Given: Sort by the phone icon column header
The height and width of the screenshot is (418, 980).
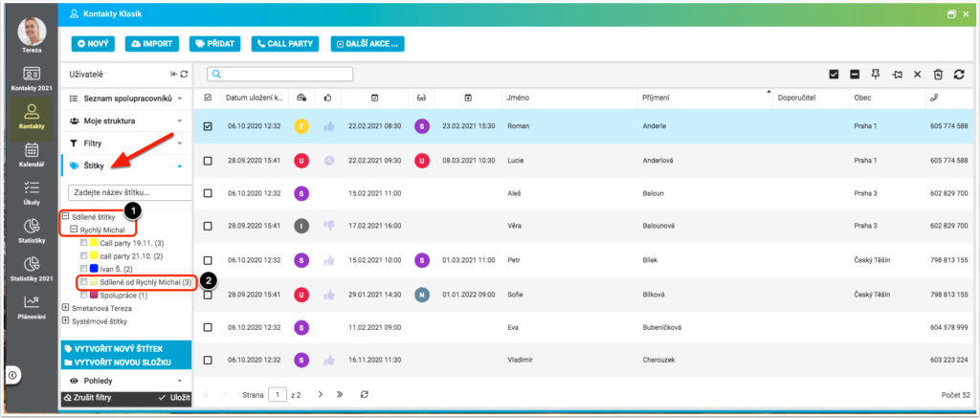Looking at the screenshot, I should pyautogui.click(x=934, y=98).
